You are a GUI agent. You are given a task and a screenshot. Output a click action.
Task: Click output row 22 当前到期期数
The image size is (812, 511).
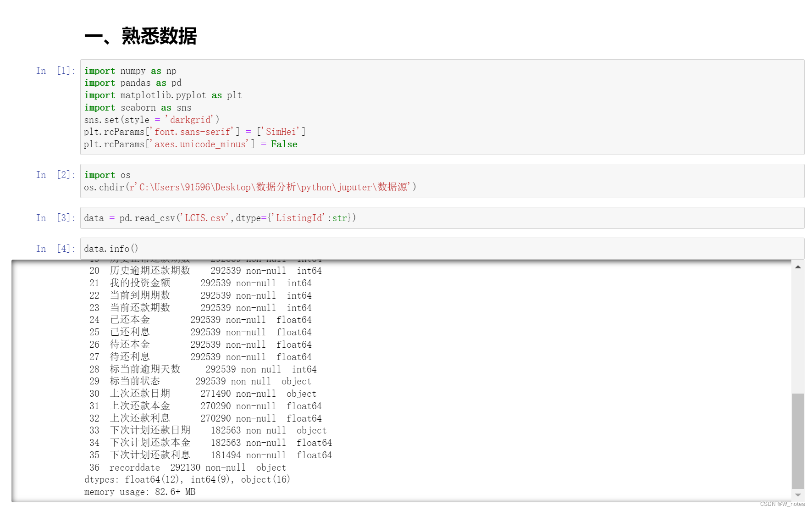[200, 296]
